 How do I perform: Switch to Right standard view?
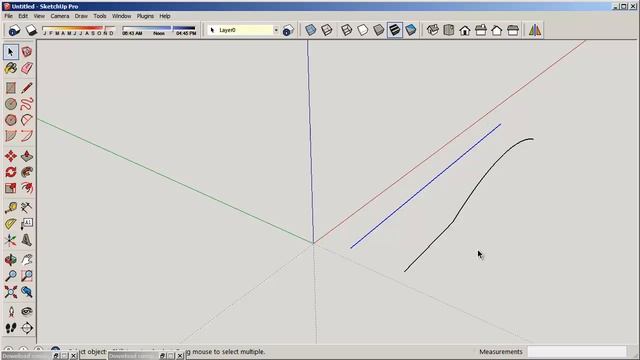(481, 30)
